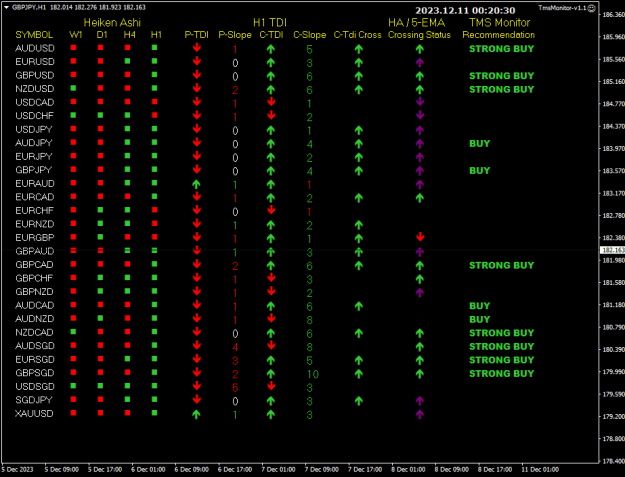Select the H1 TDI section heading
Screen dimensions: 625x477
(270, 23)
